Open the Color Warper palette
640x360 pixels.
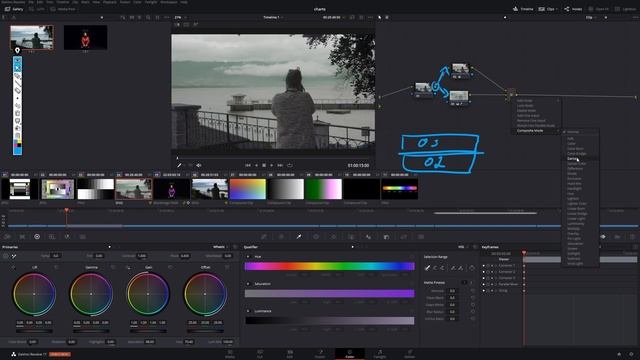281,237
